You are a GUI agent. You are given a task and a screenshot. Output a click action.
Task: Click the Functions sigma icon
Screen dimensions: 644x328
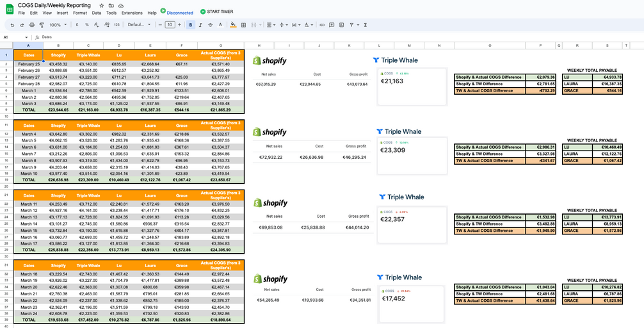tap(365, 25)
